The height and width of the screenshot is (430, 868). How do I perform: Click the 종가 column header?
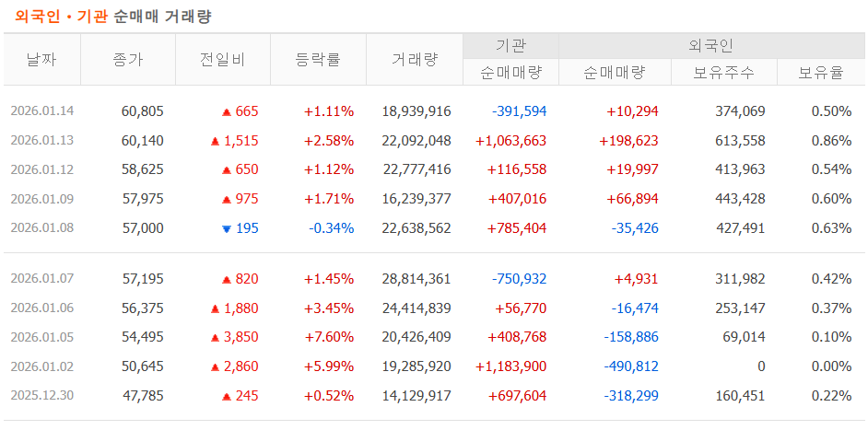[x=127, y=59]
